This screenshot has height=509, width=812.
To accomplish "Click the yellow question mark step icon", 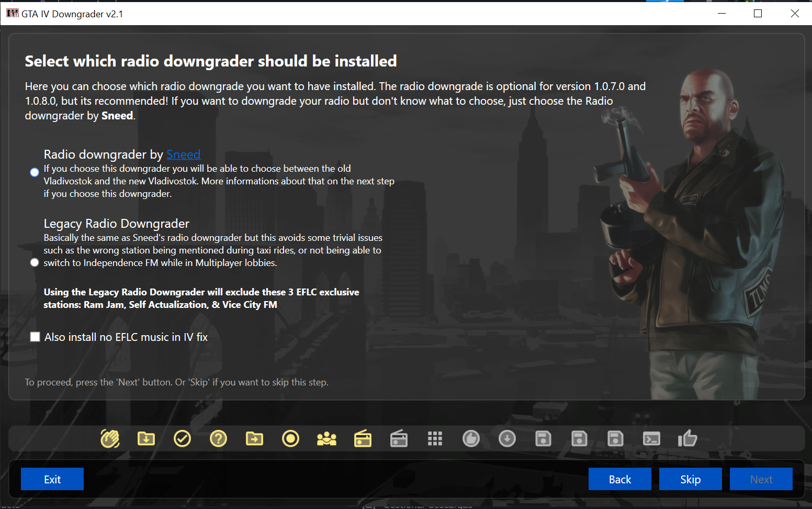I will pyautogui.click(x=218, y=438).
